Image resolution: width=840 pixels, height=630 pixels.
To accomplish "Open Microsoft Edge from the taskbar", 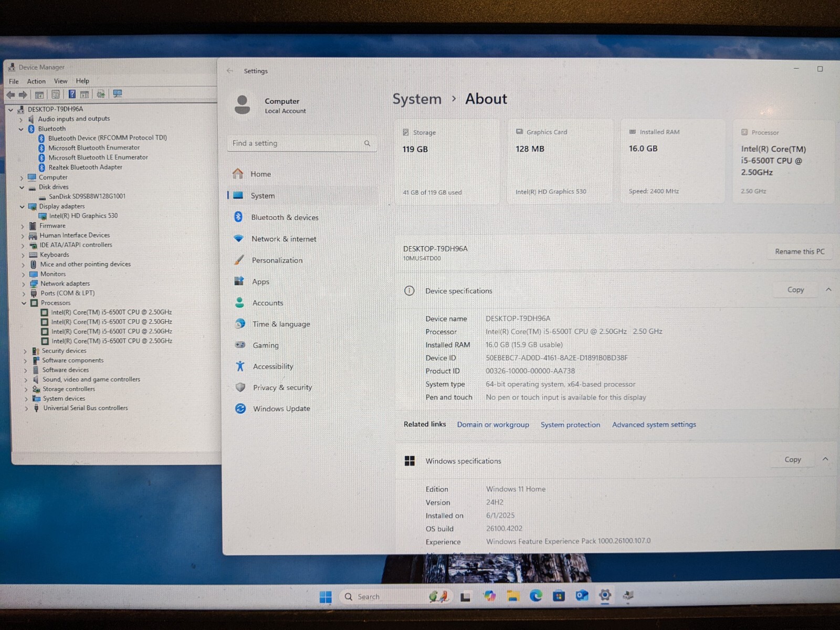I will click(x=536, y=595).
